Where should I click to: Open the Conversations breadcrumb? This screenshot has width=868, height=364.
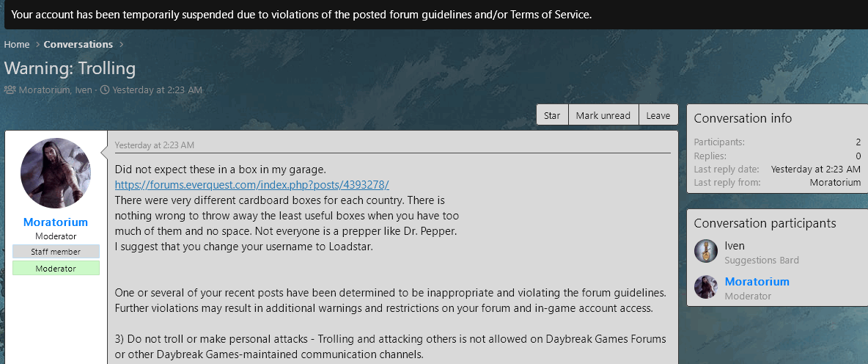tap(78, 45)
